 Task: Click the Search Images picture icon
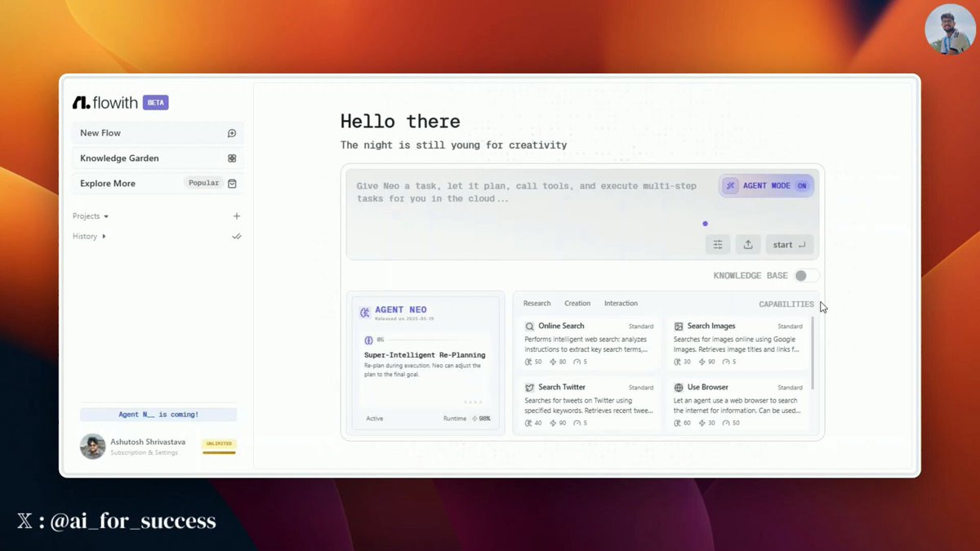(679, 327)
